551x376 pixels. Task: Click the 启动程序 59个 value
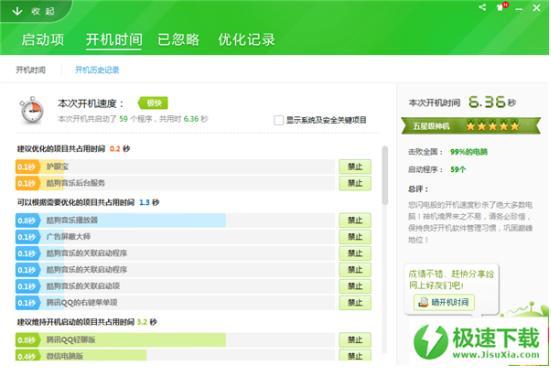[x=458, y=169]
